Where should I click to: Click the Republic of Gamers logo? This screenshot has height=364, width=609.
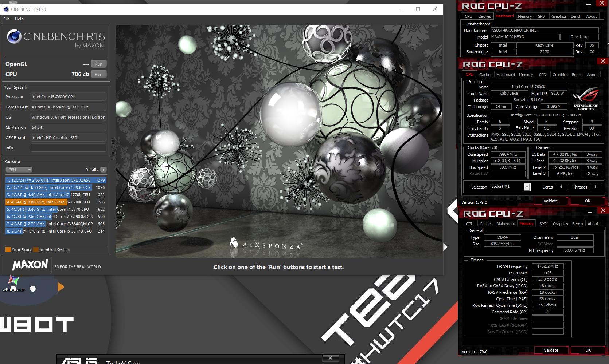click(x=586, y=98)
